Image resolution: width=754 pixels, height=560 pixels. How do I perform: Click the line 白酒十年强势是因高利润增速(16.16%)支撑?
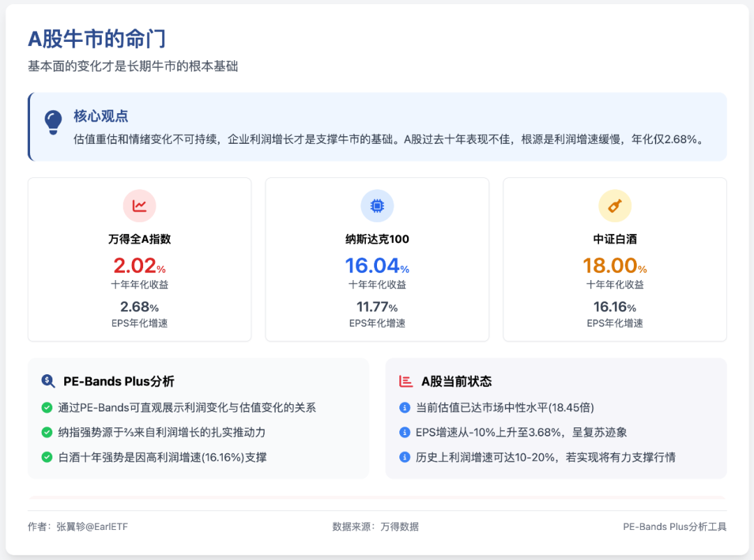coord(163,457)
